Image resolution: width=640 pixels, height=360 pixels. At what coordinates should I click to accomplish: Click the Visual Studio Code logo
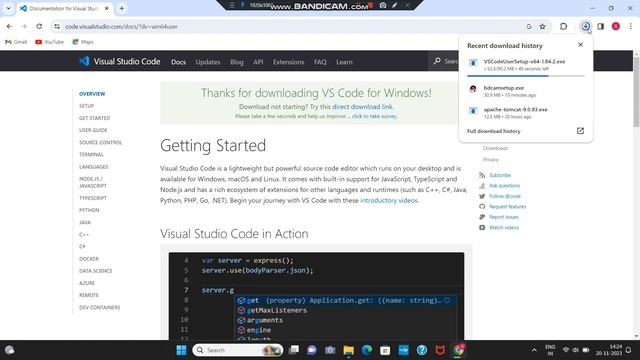[x=119, y=61]
